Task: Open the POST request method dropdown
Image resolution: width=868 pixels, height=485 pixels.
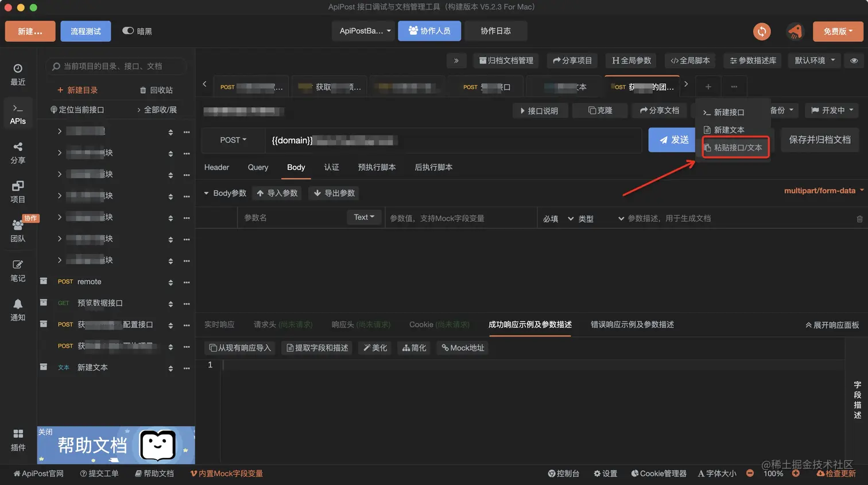Action: 232,140
